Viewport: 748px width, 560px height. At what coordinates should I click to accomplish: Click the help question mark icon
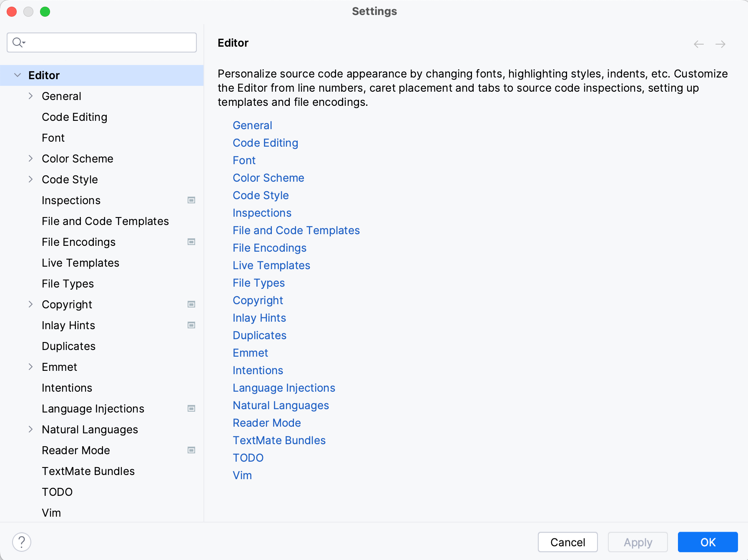point(21,542)
